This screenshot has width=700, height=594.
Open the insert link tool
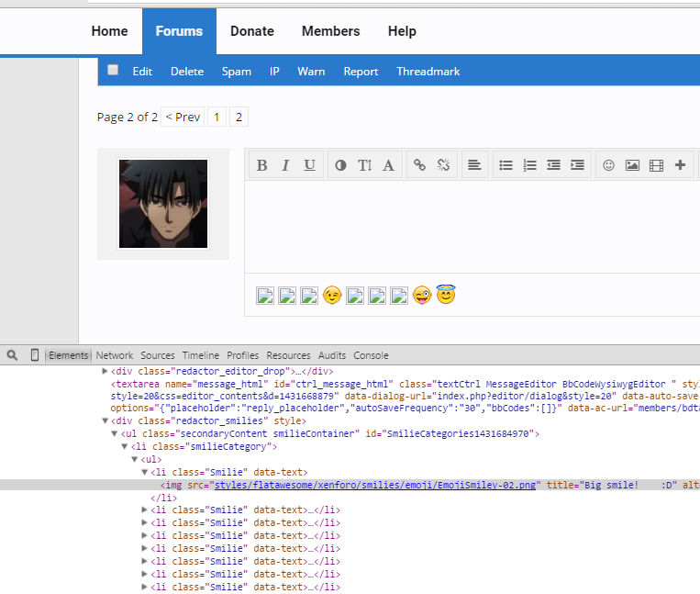[x=419, y=165]
